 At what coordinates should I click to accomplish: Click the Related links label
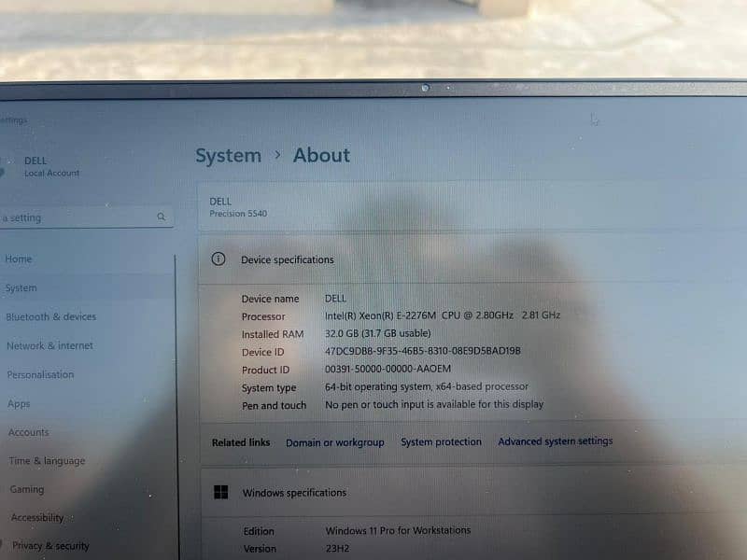(x=241, y=442)
